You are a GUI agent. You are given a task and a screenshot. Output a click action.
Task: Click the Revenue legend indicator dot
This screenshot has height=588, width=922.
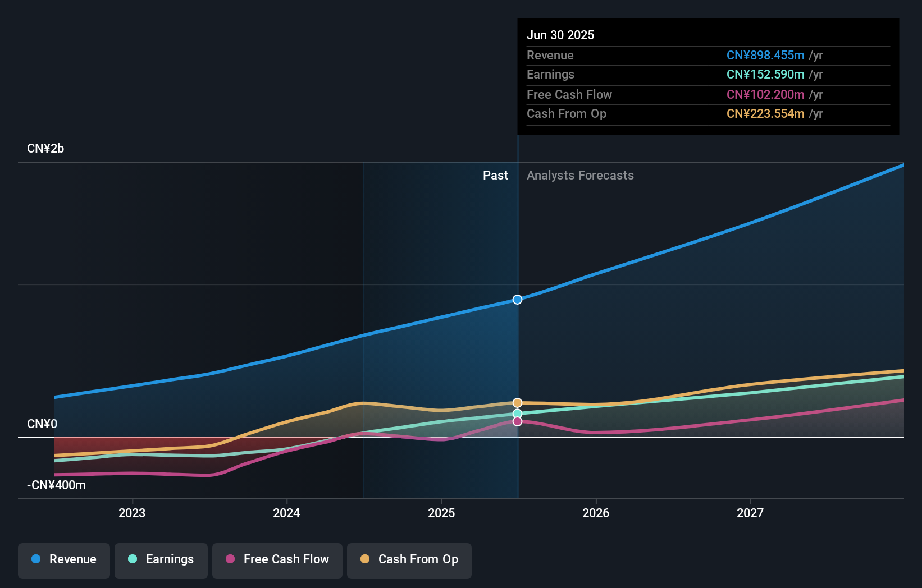click(36, 559)
